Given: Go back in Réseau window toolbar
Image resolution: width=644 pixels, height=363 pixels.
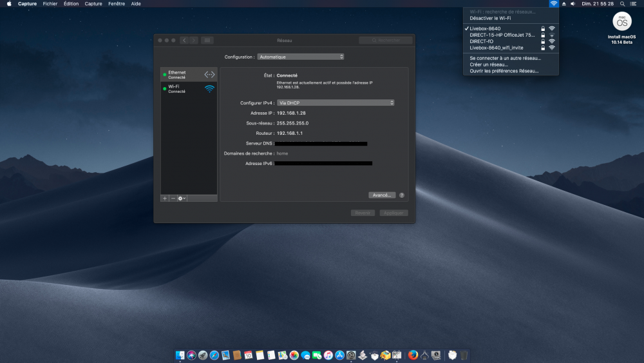Looking at the screenshot, I should pos(184,40).
